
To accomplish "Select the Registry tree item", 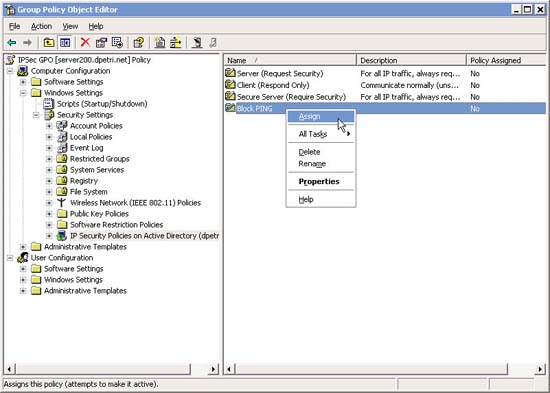I will tap(84, 181).
